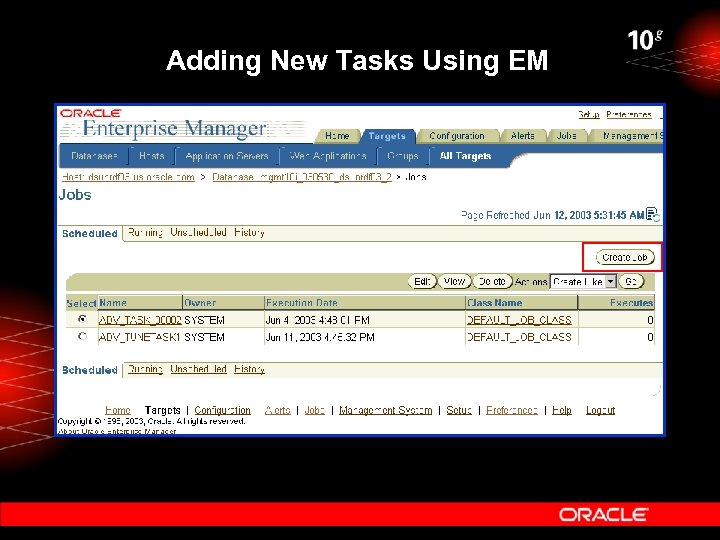Click the Setup link at top right

click(589, 114)
